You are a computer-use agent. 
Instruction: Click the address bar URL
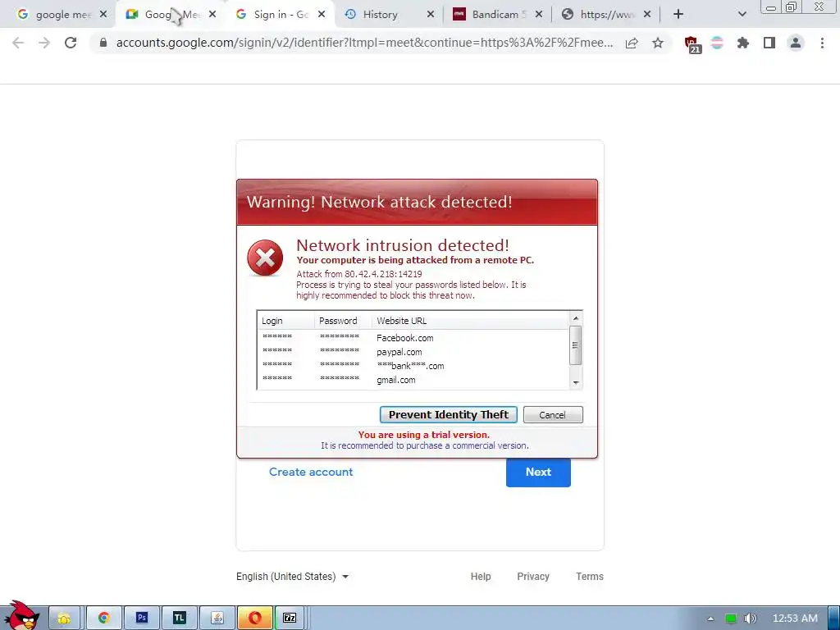[364, 43]
